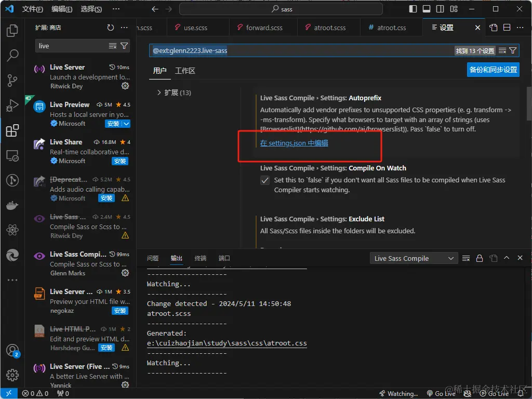
Task: Open the 选择 menu
Action: click(x=91, y=9)
